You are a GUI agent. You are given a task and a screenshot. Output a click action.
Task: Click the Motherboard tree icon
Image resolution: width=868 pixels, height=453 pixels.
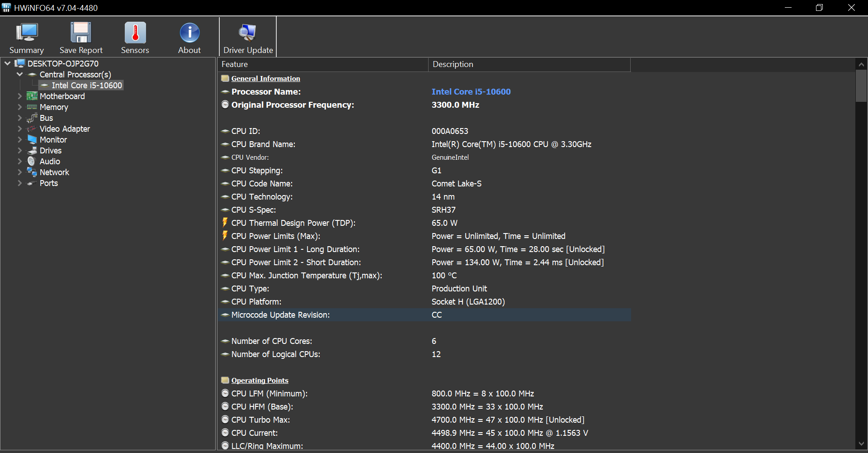pyautogui.click(x=32, y=96)
